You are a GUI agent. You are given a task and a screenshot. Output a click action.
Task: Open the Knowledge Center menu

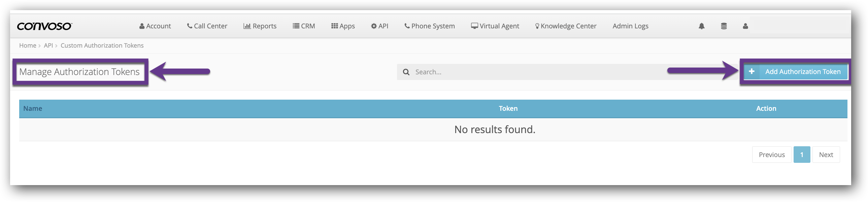click(x=566, y=26)
